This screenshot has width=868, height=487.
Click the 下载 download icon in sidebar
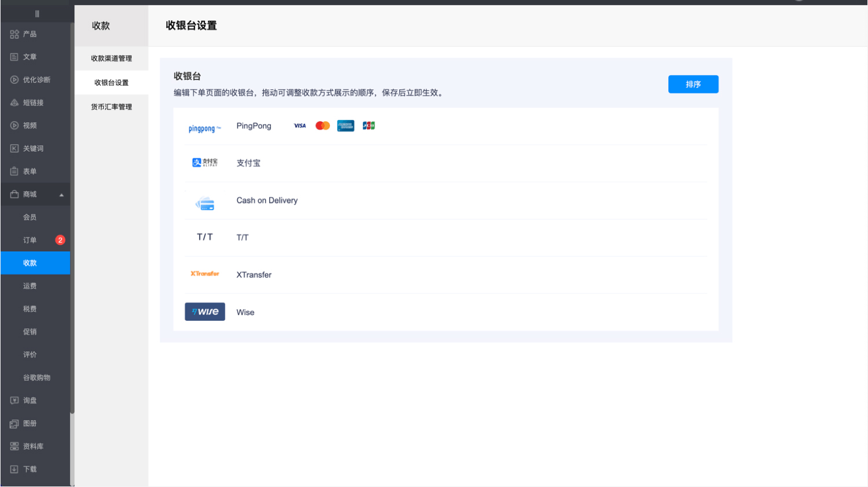[x=14, y=469]
